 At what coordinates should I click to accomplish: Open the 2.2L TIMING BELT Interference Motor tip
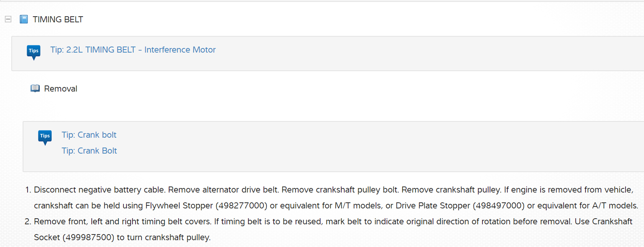point(133,50)
